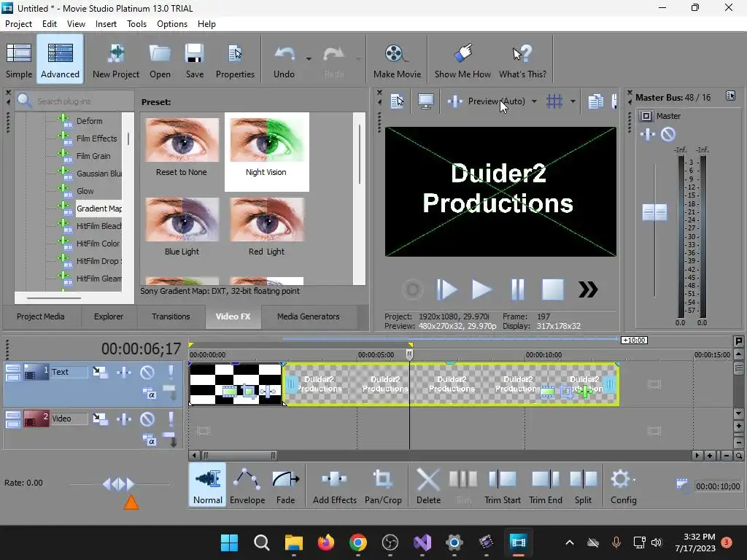Open the Edit menu
The image size is (747, 560).
[50, 24]
